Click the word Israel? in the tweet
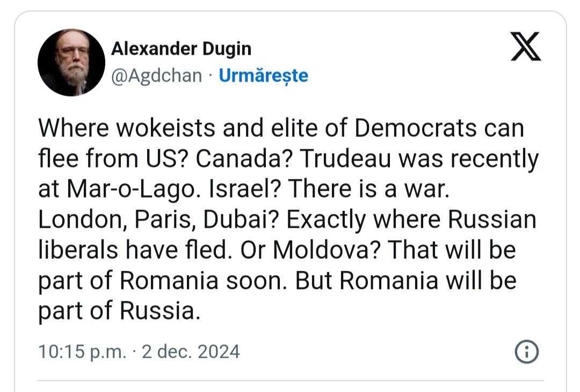 245,190
